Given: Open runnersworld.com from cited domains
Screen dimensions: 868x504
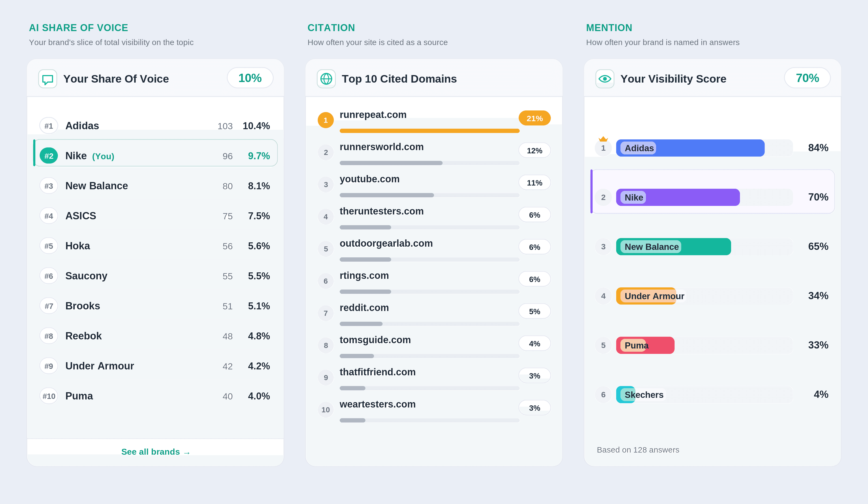Looking at the screenshot, I should [x=381, y=147].
